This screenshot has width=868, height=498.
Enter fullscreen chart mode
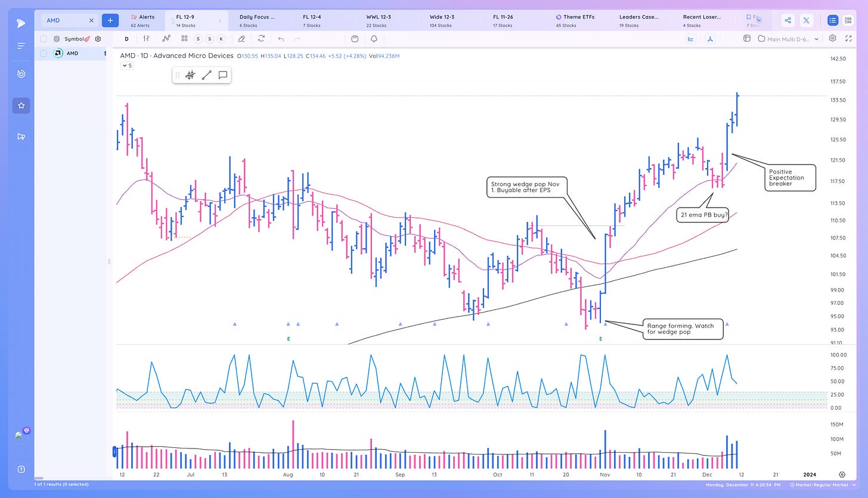(x=849, y=38)
